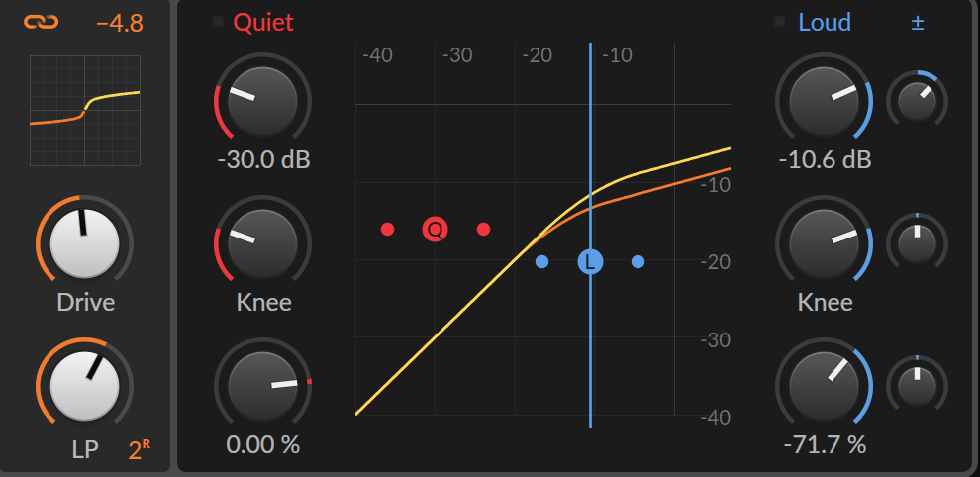Image resolution: width=980 pixels, height=477 pixels.
Task: Click the blue dot right of L
Action: (x=637, y=261)
